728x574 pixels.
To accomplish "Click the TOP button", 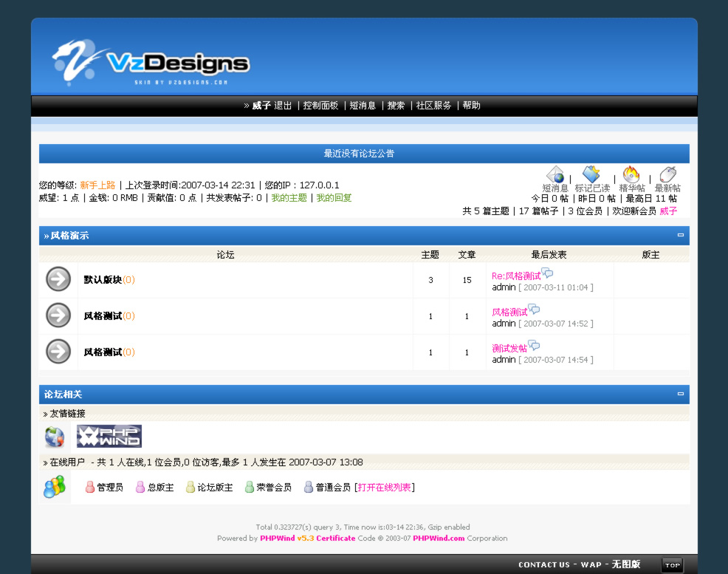I will (x=672, y=565).
